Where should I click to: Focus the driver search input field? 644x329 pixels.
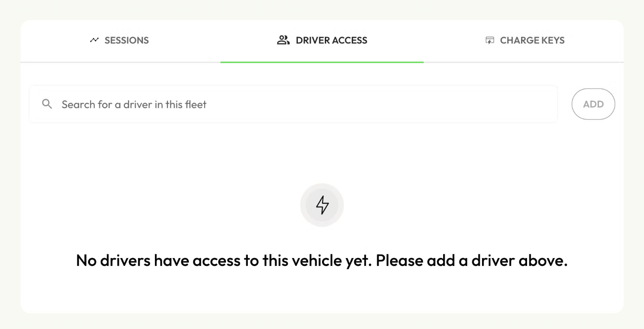pos(293,104)
